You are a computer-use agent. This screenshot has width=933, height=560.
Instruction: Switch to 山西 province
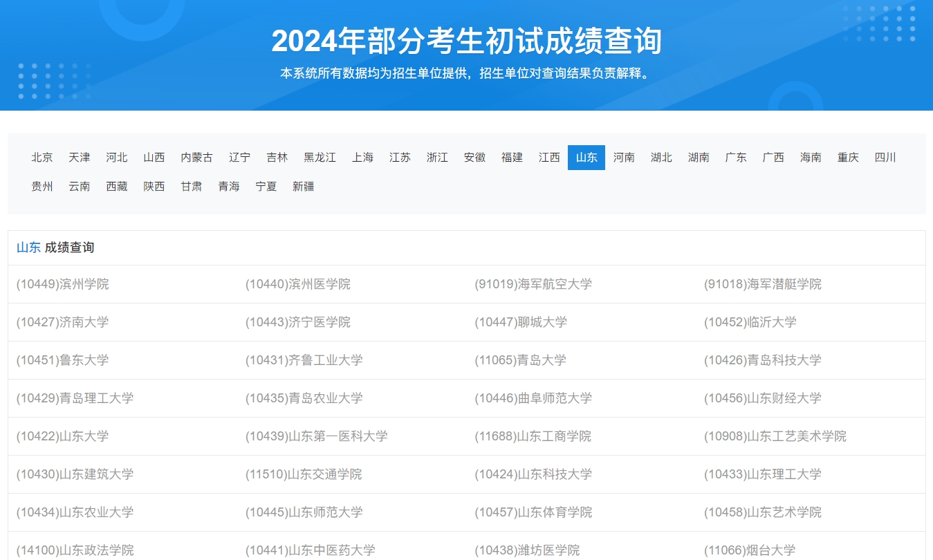(x=154, y=158)
